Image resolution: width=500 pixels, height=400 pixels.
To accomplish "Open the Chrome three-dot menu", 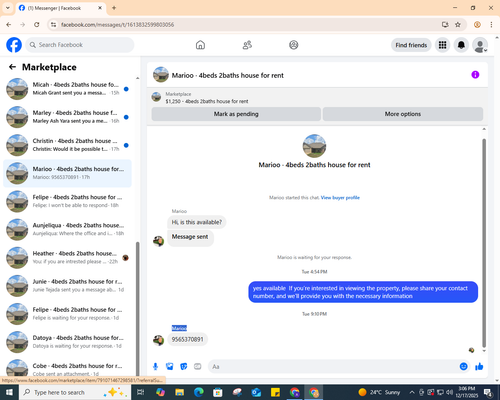I will [491, 25].
